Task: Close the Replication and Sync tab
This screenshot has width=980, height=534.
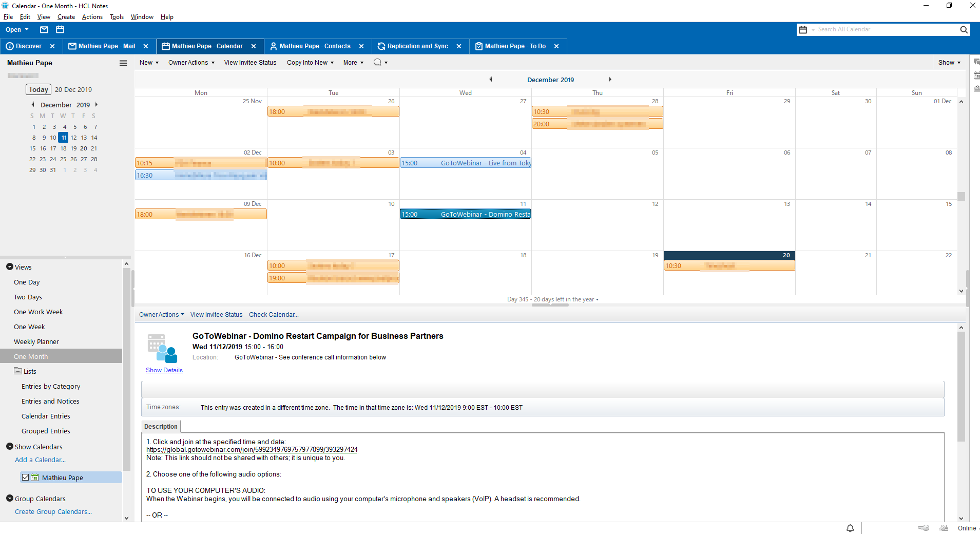Action: [459, 46]
